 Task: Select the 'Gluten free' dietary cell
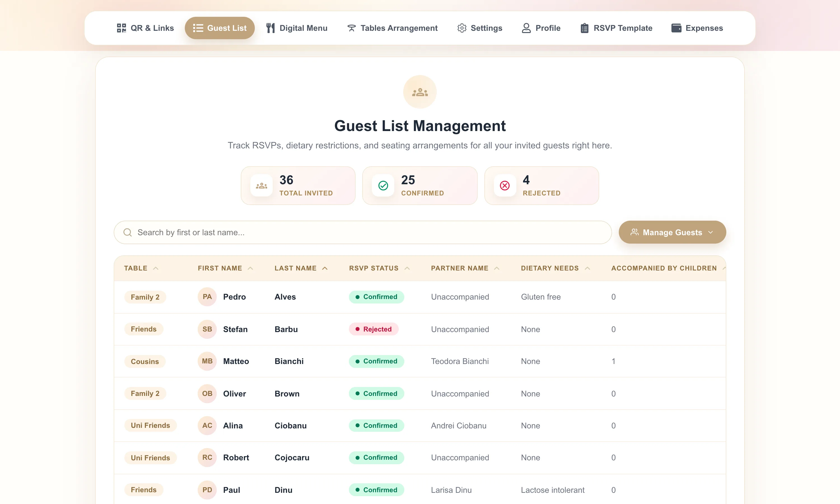(x=540, y=297)
